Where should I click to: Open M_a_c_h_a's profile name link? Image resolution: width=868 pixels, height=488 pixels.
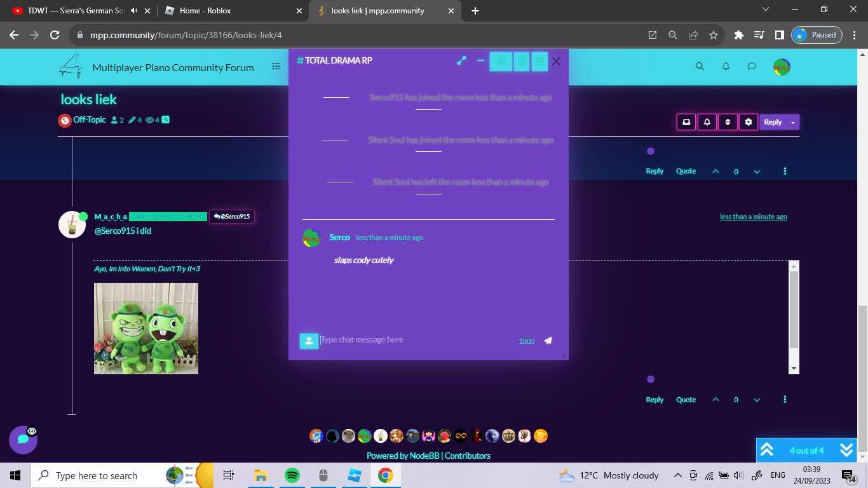tap(111, 217)
